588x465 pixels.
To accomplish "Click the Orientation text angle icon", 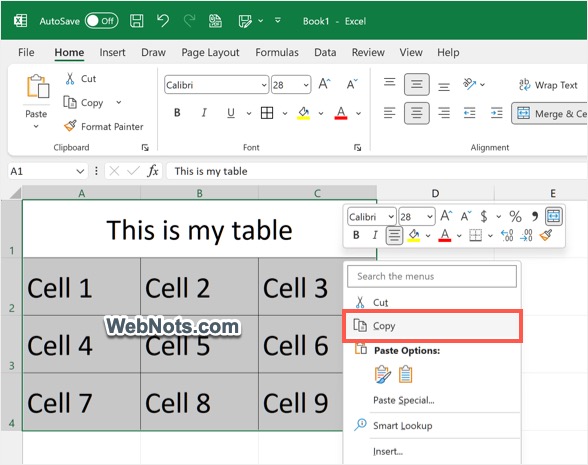I will coord(470,84).
